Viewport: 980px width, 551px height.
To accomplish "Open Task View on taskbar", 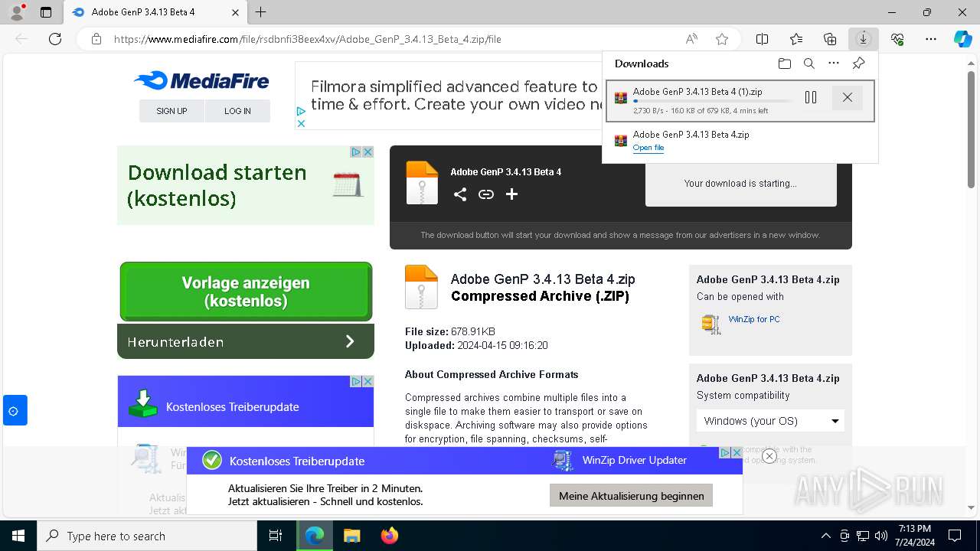I will pos(276,536).
